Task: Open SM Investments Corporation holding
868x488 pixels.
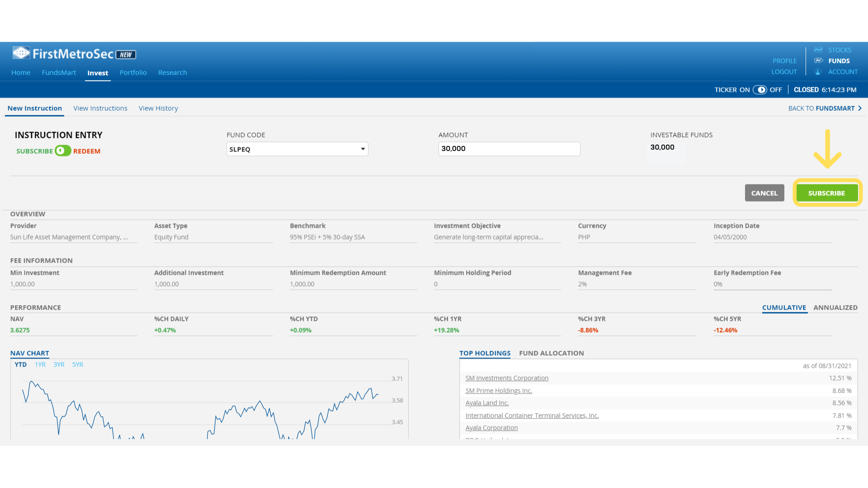Action: pos(507,378)
